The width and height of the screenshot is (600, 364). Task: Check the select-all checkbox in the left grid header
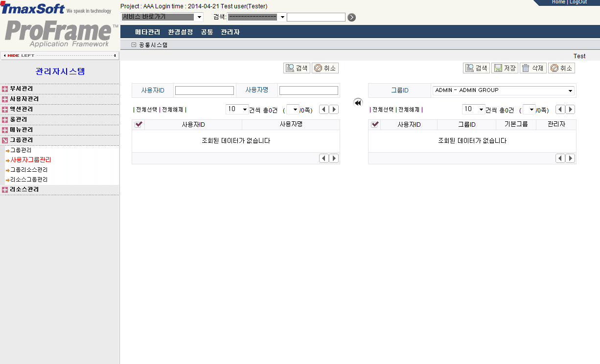(138, 124)
